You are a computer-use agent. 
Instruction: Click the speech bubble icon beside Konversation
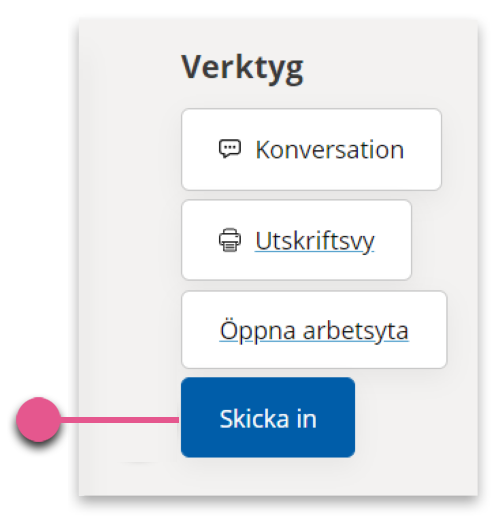click(x=230, y=149)
